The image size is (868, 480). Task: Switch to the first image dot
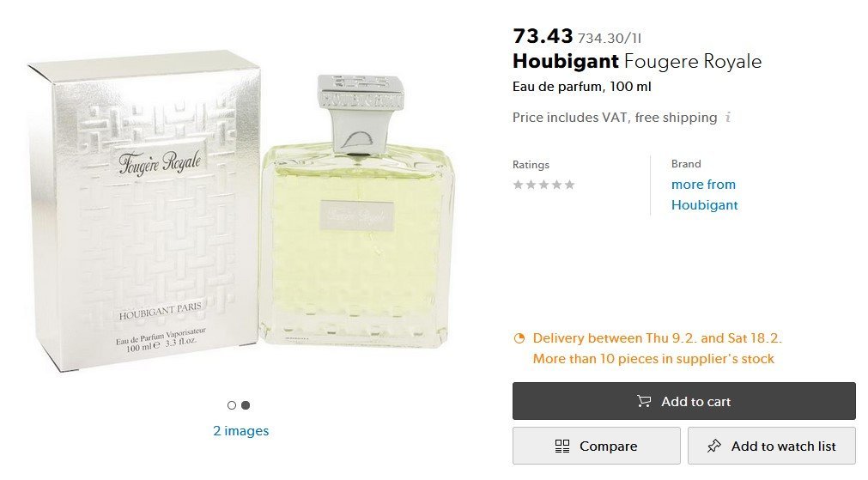click(x=232, y=405)
